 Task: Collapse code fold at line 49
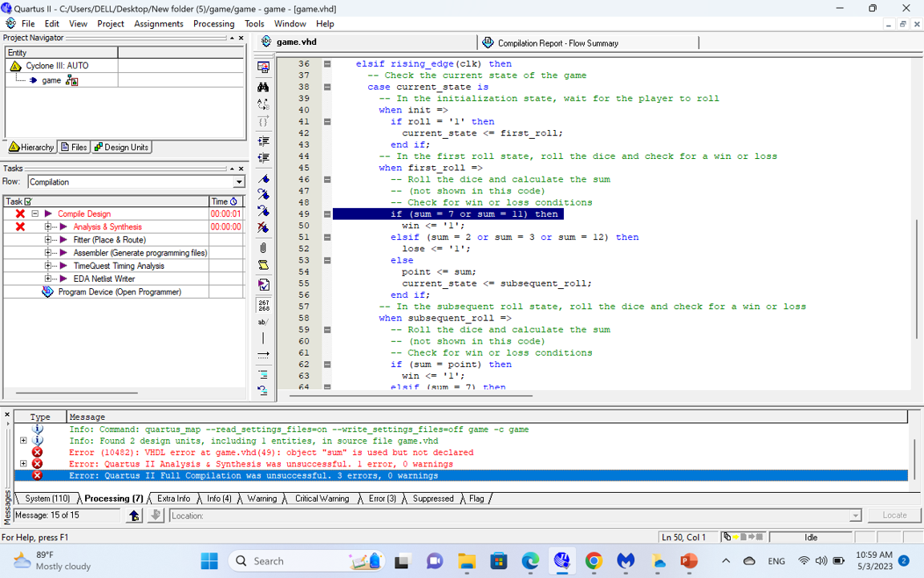(327, 214)
